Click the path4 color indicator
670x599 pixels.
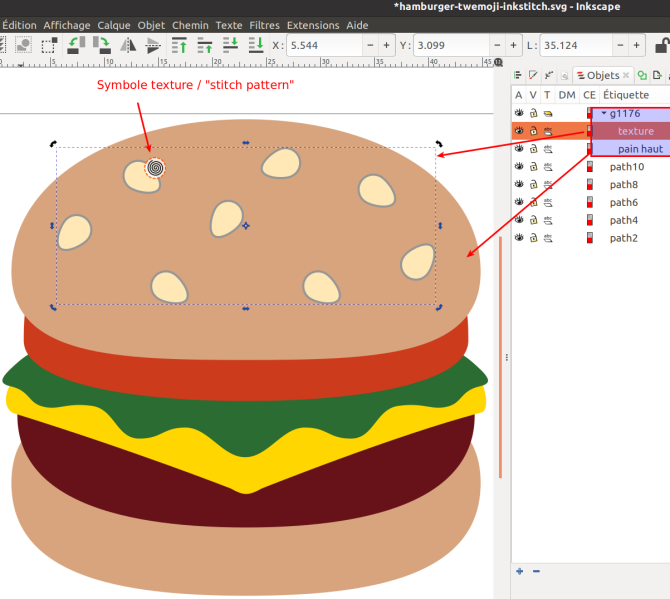click(x=590, y=220)
